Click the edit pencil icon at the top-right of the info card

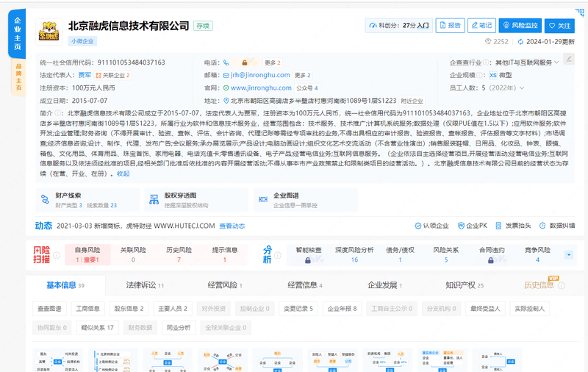tap(568, 59)
